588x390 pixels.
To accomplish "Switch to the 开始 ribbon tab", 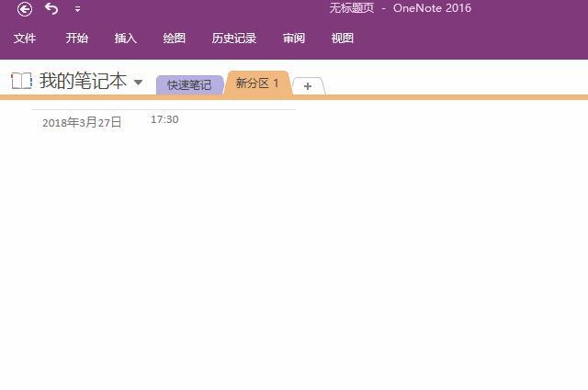I will pos(77,38).
